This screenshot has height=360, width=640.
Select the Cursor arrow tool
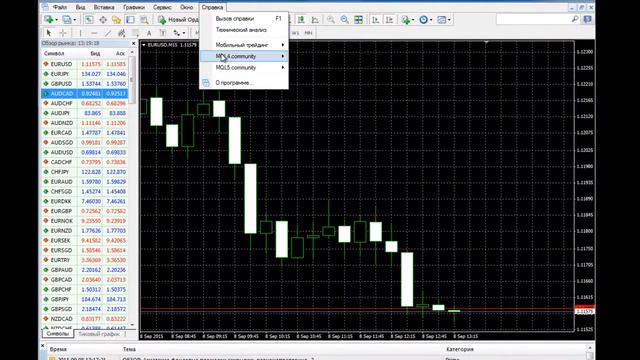tap(49, 33)
